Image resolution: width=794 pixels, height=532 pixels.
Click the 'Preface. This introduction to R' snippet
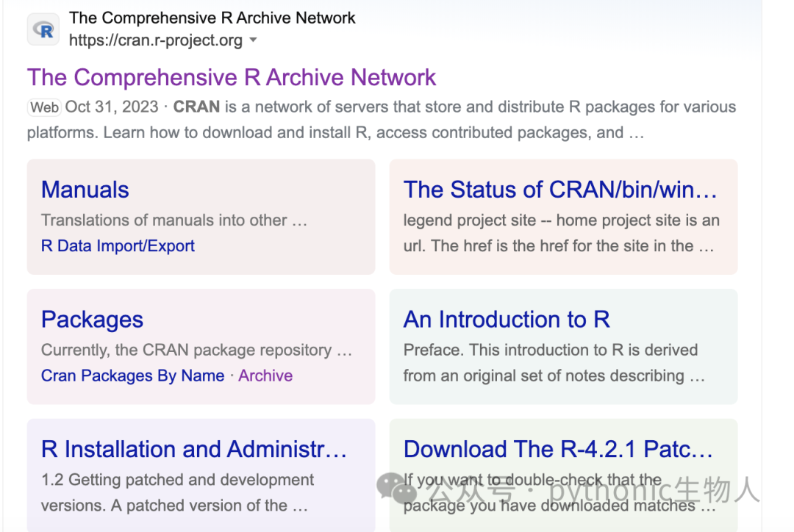[554, 363]
